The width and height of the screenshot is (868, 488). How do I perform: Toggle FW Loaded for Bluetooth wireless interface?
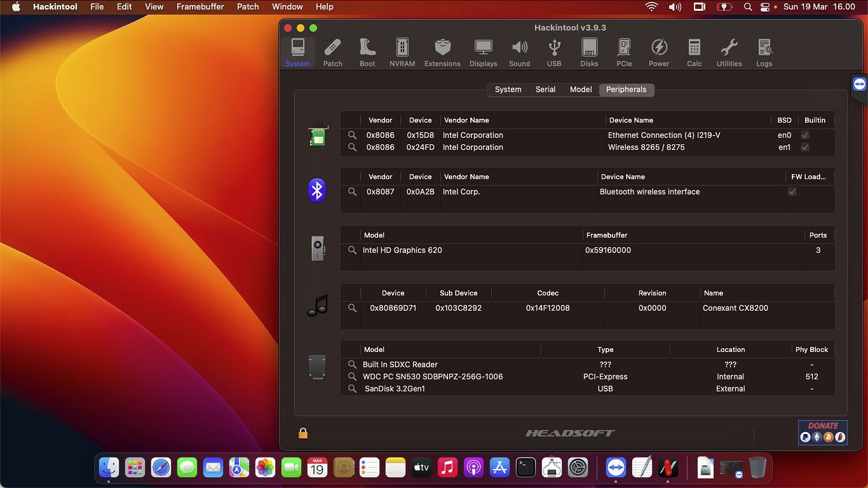coord(792,191)
